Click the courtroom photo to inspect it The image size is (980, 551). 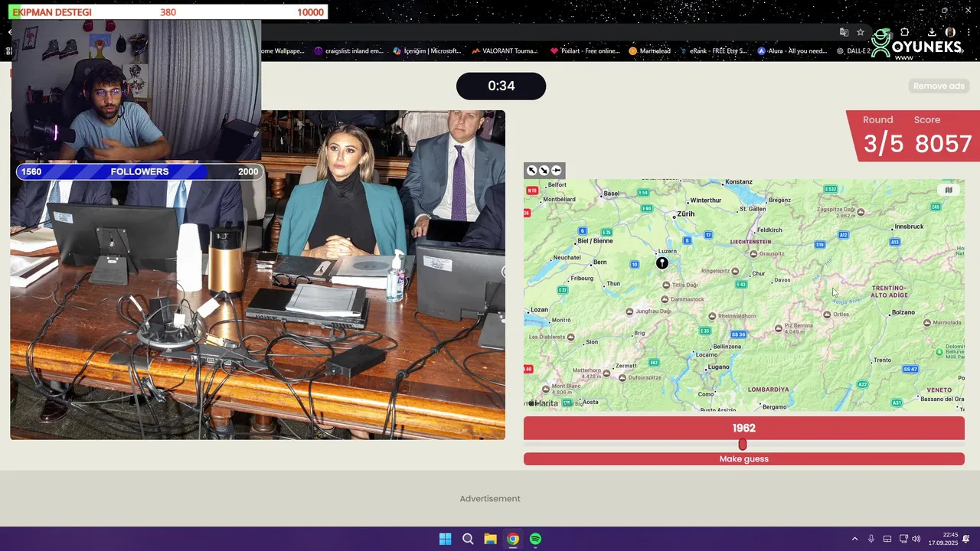(x=257, y=275)
